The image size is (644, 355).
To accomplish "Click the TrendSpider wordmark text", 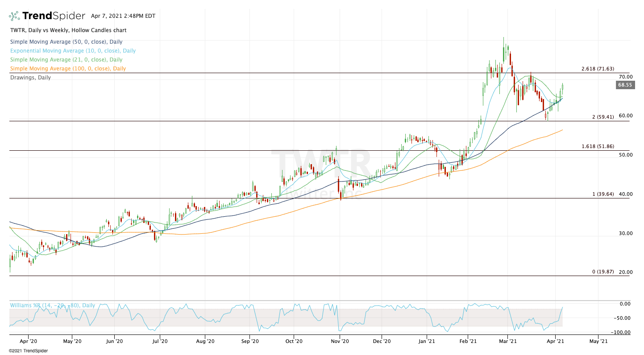I will 54,16.
